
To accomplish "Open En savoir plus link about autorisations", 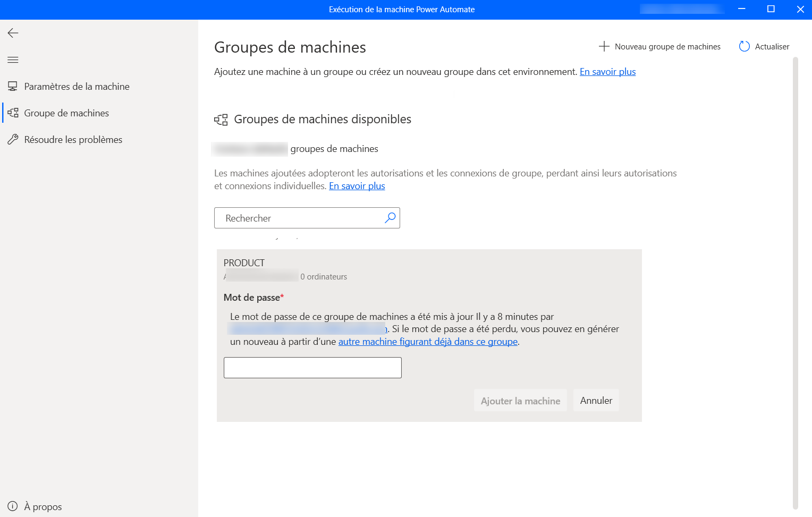I will click(x=357, y=186).
